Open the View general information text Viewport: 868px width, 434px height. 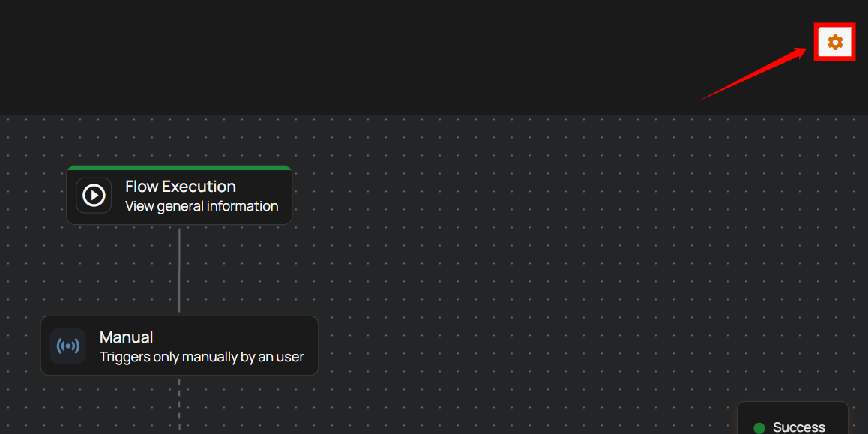[202, 206]
